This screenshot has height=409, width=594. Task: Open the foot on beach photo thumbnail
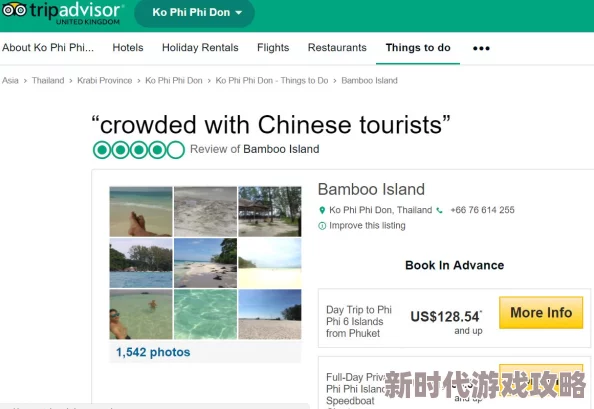click(x=141, y=212)
